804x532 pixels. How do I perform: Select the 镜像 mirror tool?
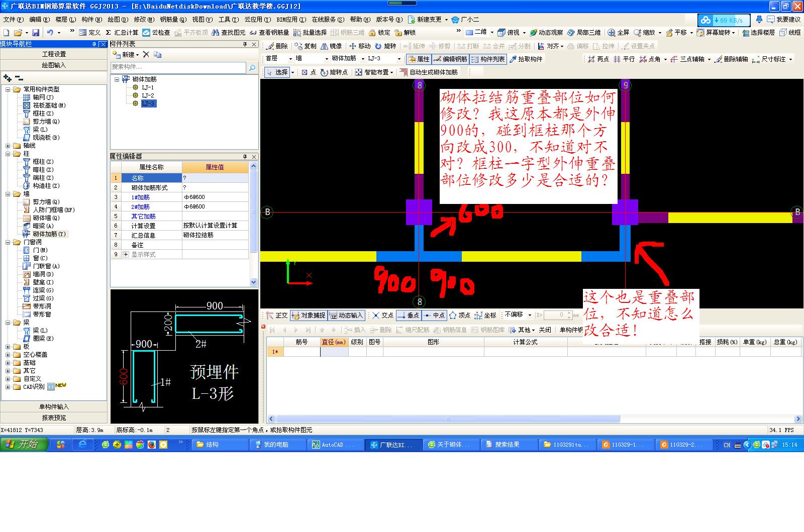pyautogui.click(x=331, y=46)
